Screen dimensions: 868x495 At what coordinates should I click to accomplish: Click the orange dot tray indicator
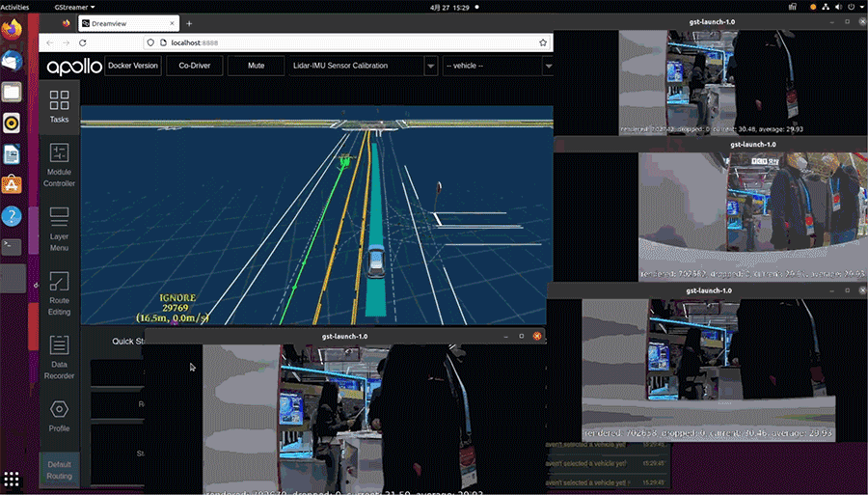pos(813,7)
